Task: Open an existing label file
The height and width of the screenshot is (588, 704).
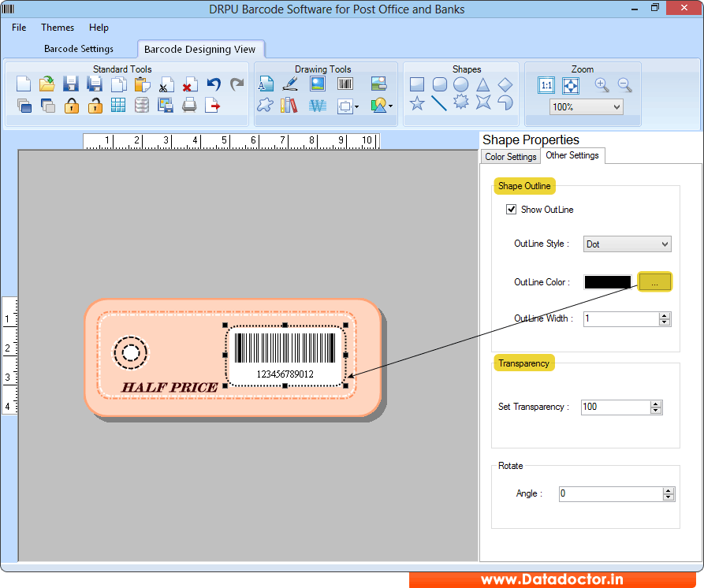Action: 47,84
